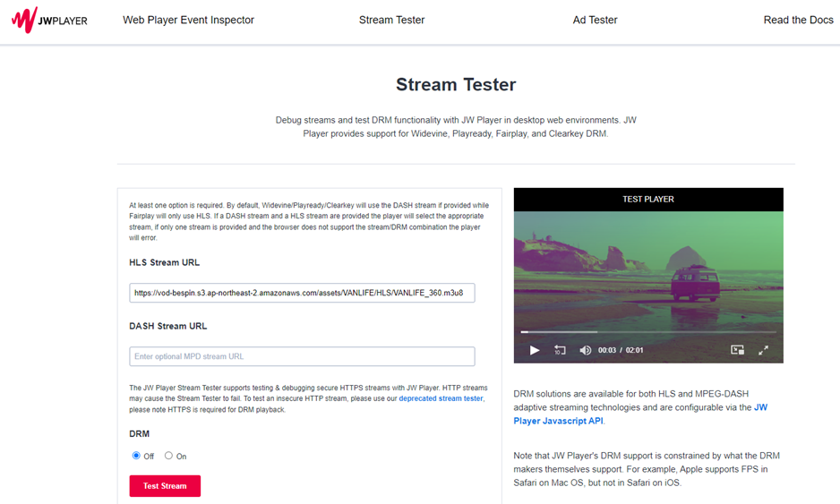Open Web Player Event Inspector

click(188, 20)
